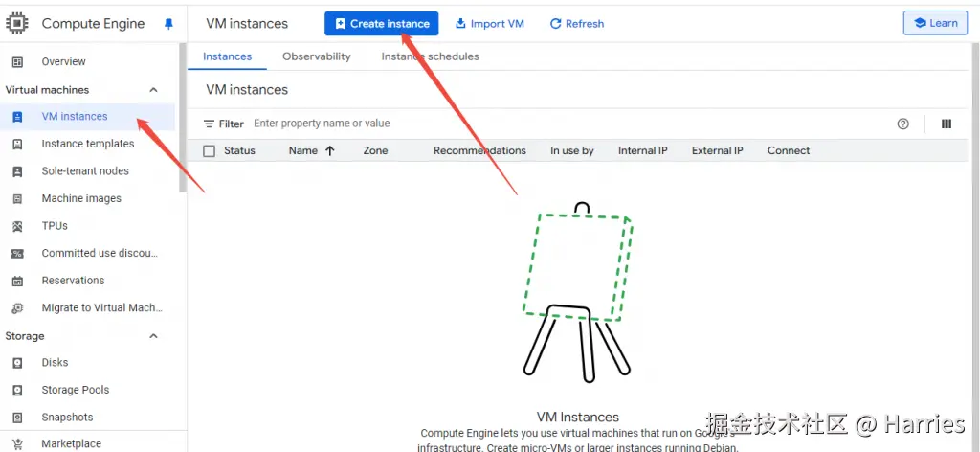The width and height of the screenshot is (980, 452).
Task: Sort by Name using the arrow icon
Action: (x=330, y=150)
